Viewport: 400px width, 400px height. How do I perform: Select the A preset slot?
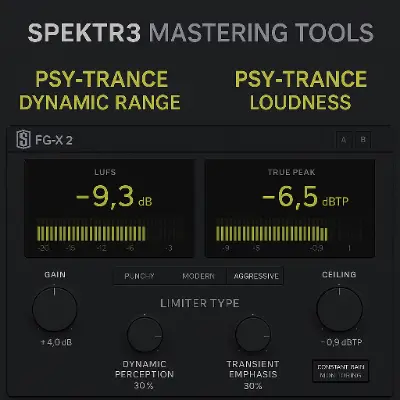click(x=343, y=140)
